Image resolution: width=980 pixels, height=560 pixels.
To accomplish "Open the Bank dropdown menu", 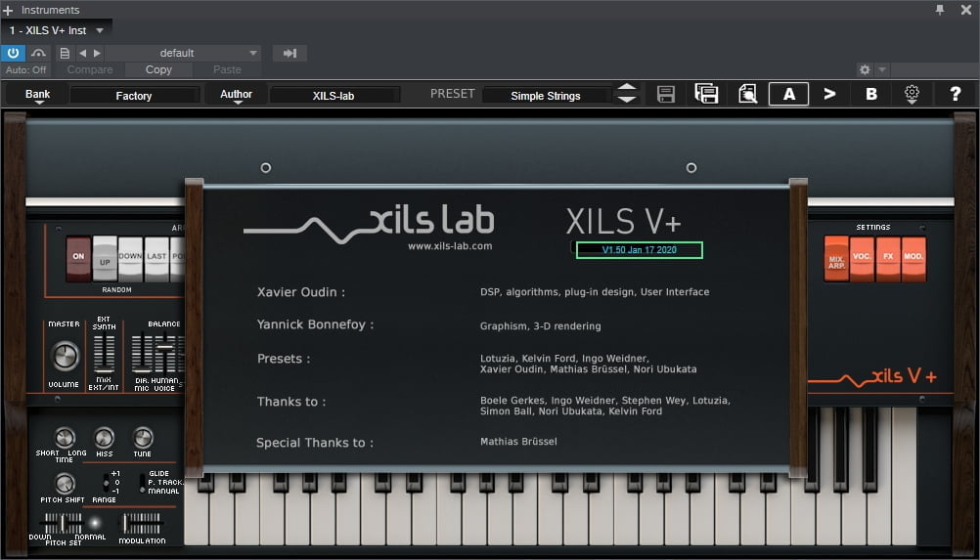I will click(38, 95).
